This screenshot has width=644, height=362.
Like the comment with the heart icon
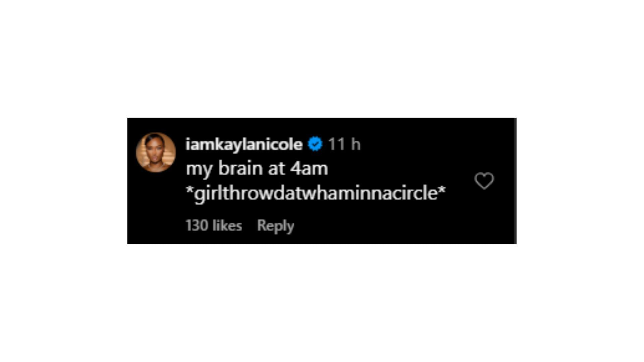pos(484,181)
